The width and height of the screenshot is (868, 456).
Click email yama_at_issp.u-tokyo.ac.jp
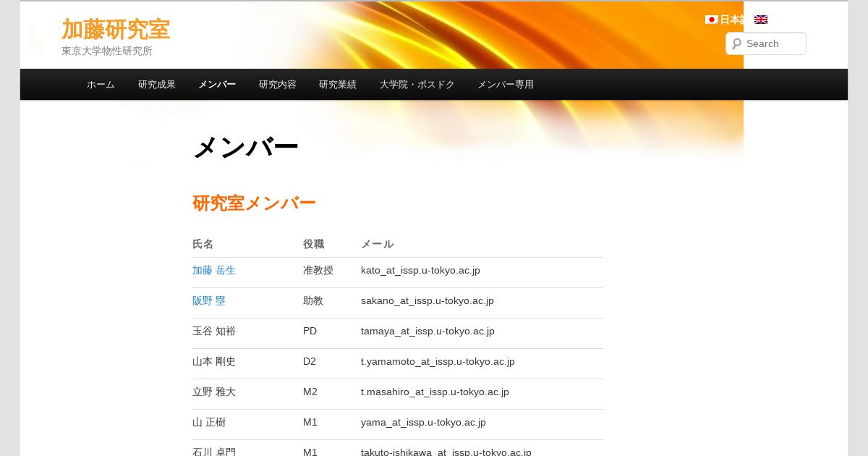[423, 422]
